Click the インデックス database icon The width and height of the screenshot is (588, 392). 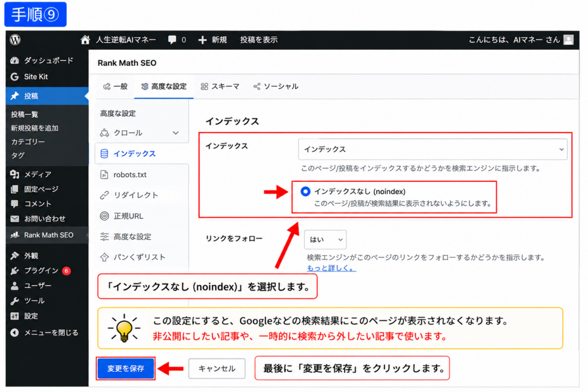point(105,154)
